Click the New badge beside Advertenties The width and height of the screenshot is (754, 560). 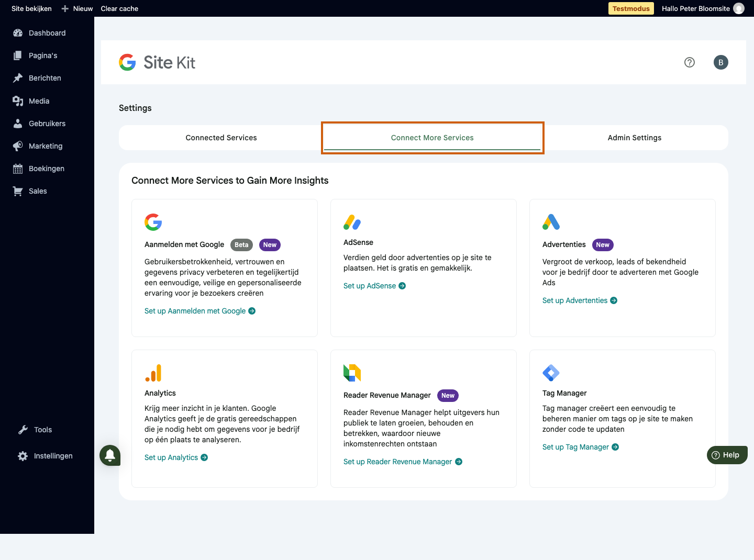(x=603, y=245)
